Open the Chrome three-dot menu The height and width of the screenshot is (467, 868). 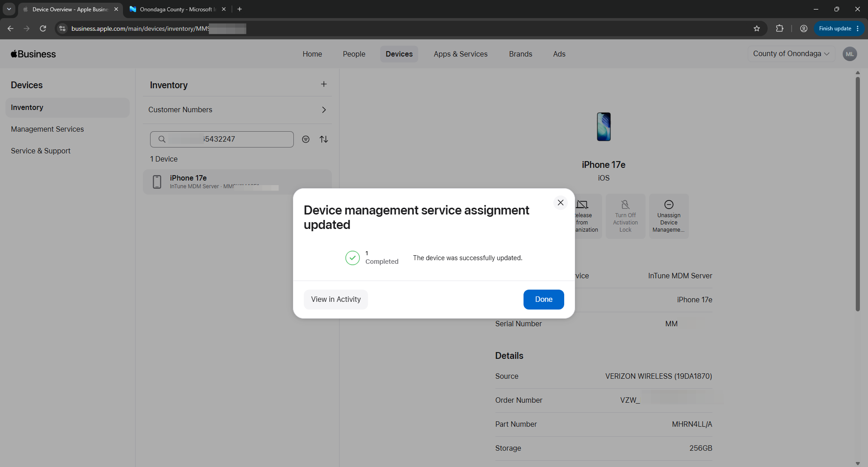pyautogui.click(x=858, y=29)
